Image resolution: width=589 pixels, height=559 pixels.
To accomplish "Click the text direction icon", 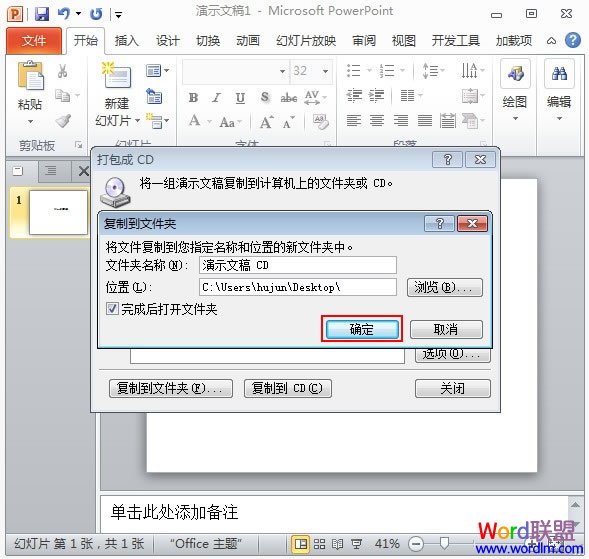I will point(470,70).
